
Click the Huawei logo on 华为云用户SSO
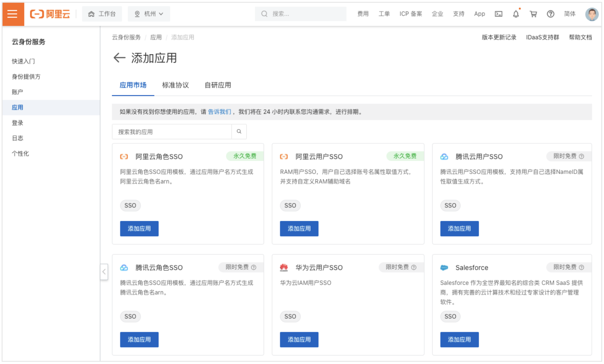pos(284,268)
